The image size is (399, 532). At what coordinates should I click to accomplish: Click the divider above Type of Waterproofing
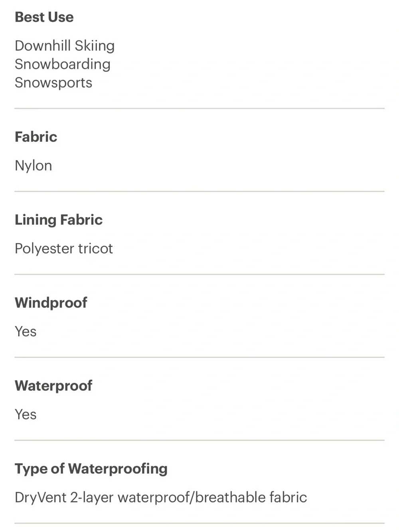click(199, 440)
